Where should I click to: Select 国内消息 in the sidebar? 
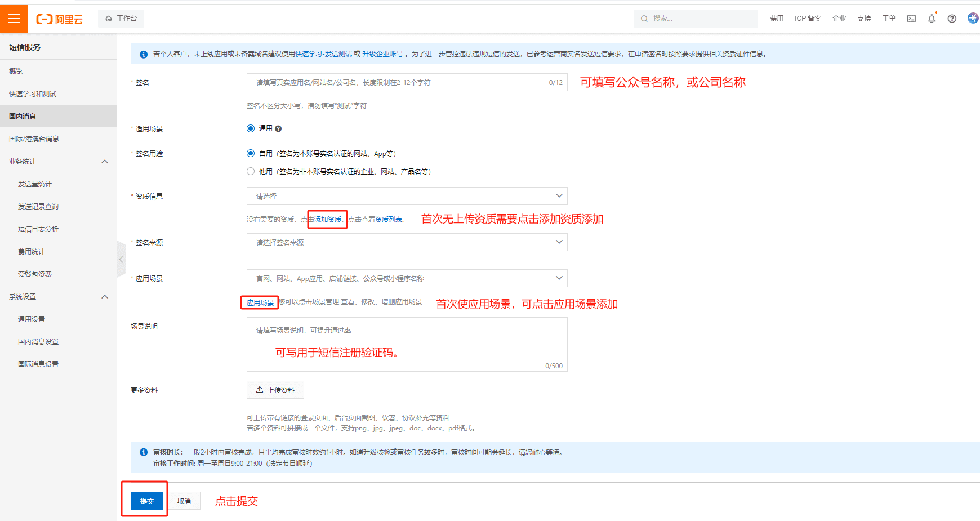(x=59, y=116)
